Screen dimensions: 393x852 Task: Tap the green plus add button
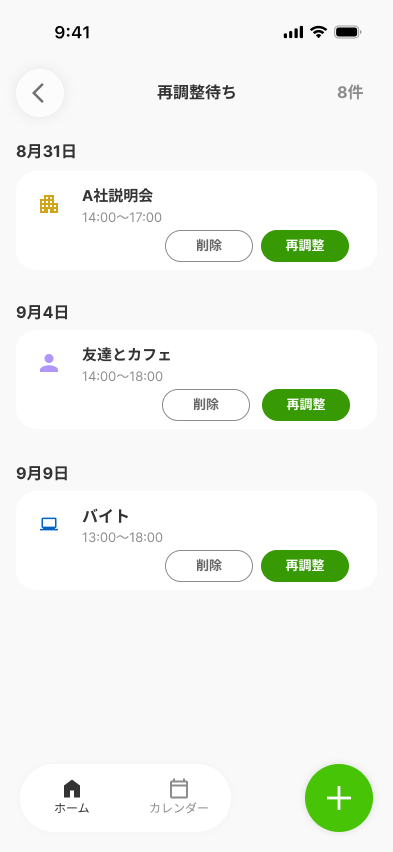(x=339, y=798)
